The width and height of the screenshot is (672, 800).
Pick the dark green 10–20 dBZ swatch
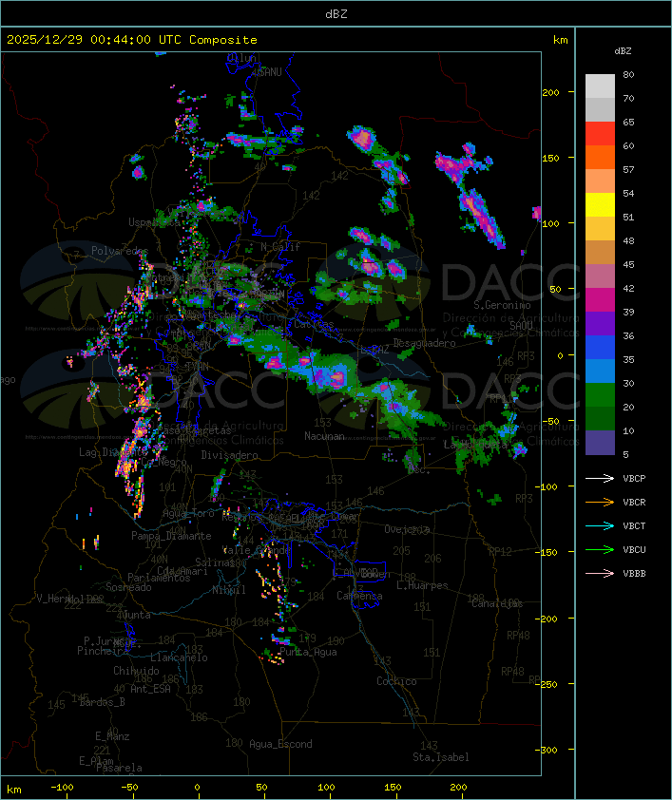(600, 419)
